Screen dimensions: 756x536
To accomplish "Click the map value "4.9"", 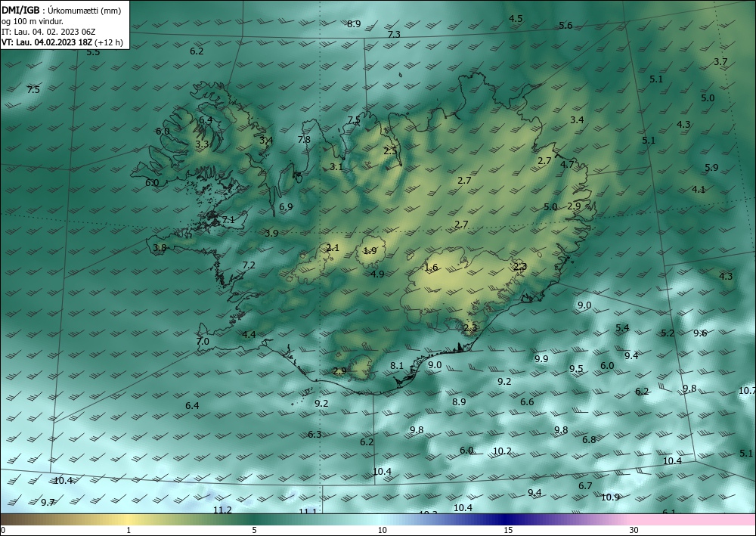I will (x=377, y=274).
